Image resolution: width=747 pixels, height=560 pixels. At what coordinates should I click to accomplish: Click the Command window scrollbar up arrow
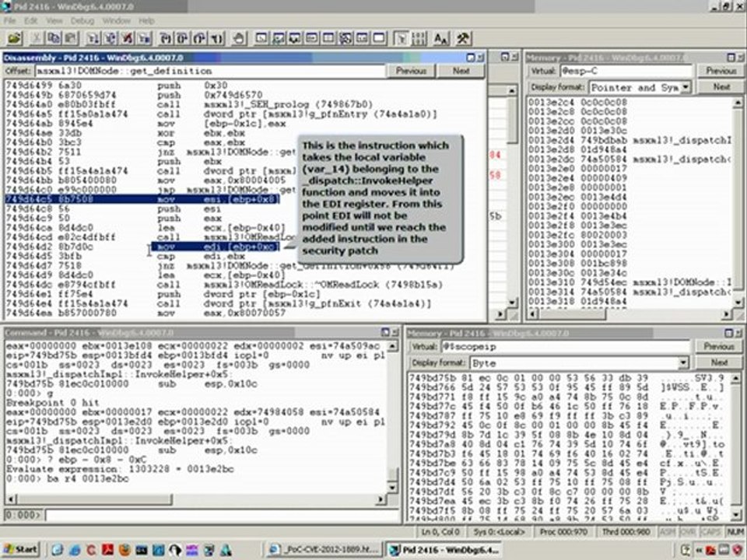(x=391, y=345)
